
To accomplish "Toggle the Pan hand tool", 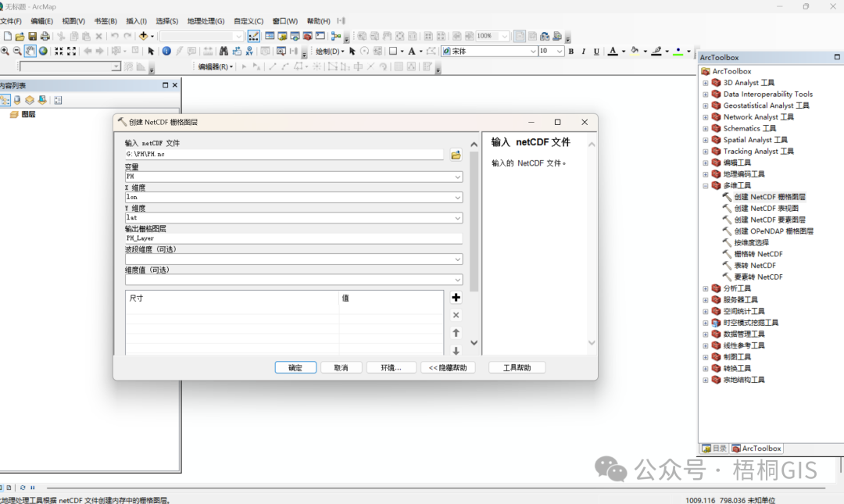I will pos(30,51).
